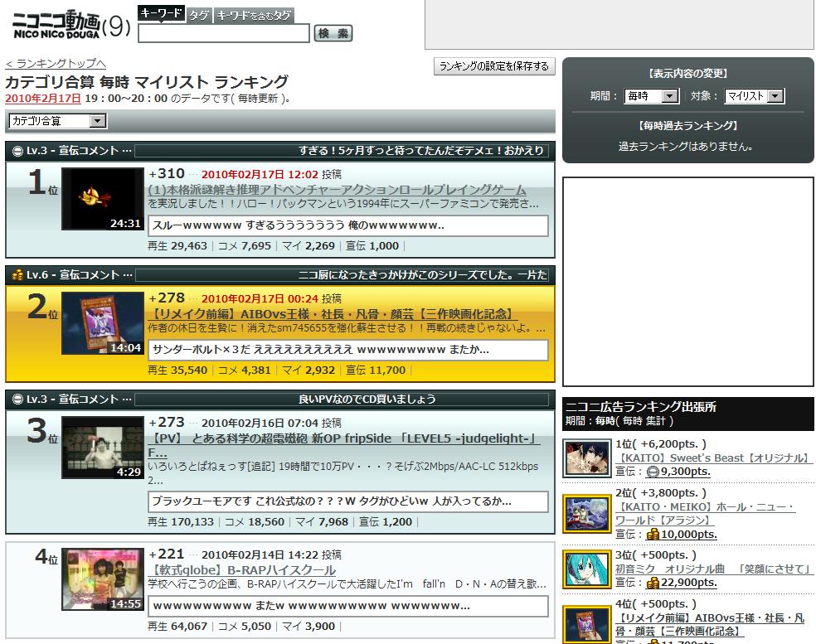Viewport: 816px width, 644px height.
Task: Go back via ランキングトップへ link
Action: 56,64
